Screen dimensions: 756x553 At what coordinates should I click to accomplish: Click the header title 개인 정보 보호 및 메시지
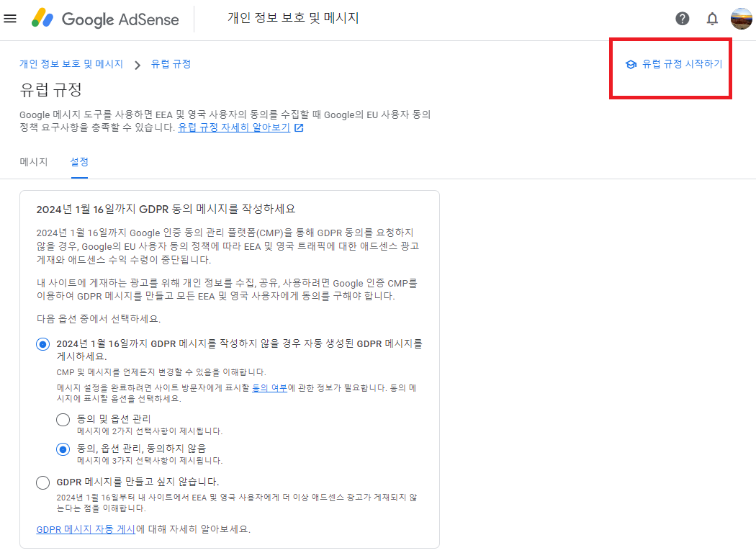(293, 18)
